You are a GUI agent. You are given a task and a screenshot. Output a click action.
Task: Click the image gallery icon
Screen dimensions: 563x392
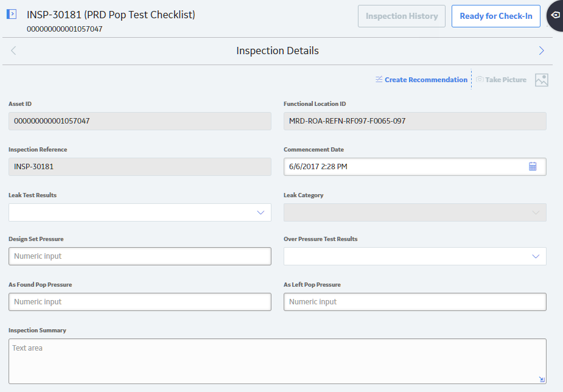(542, 80)
